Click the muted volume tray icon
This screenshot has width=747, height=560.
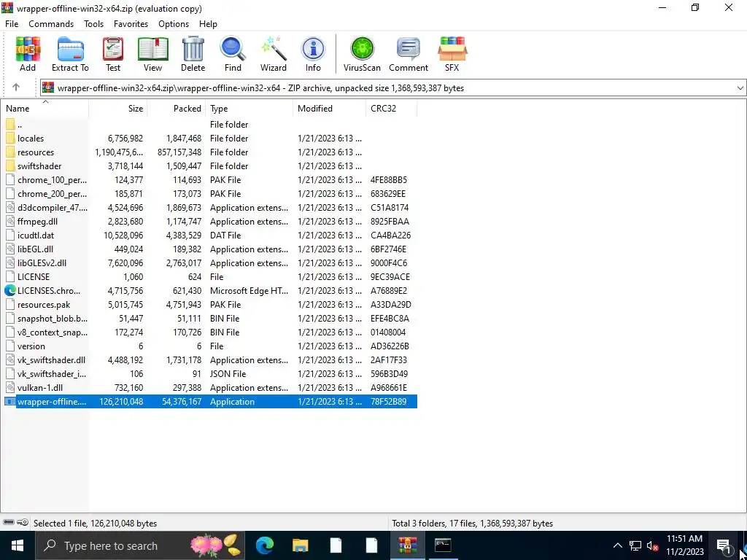click(652, 545)
